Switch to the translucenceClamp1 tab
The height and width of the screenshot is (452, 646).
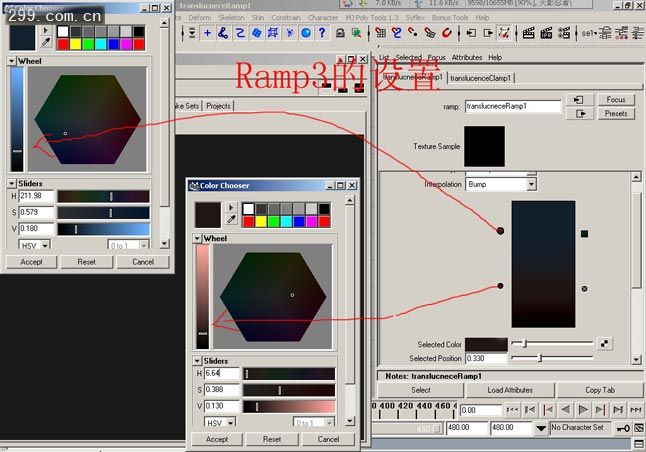click(480, 78)
